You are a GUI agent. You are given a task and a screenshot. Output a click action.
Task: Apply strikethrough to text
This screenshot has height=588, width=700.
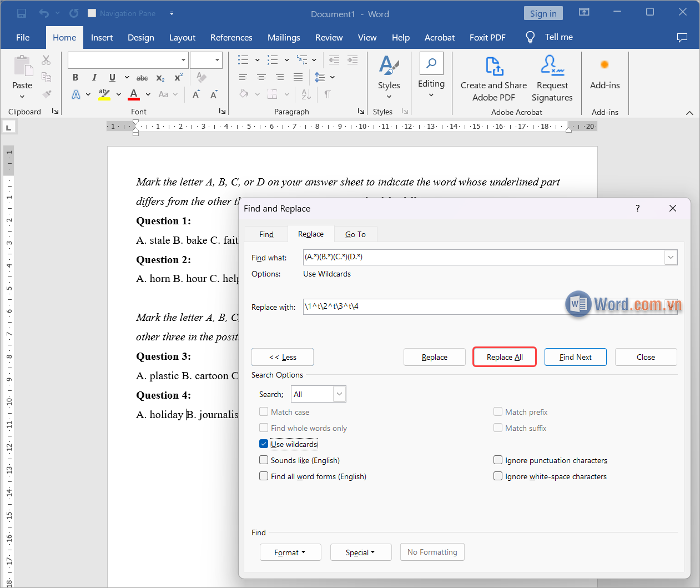142,78
